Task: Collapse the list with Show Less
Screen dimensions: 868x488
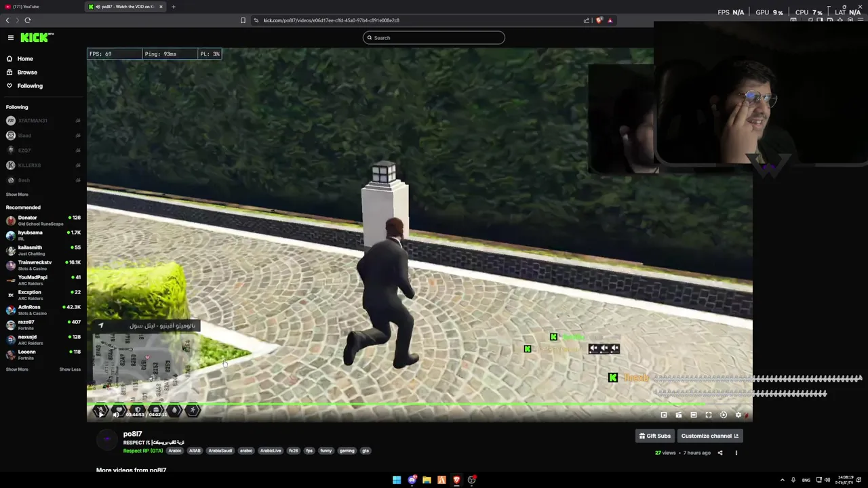Action: tap(70, 369)
